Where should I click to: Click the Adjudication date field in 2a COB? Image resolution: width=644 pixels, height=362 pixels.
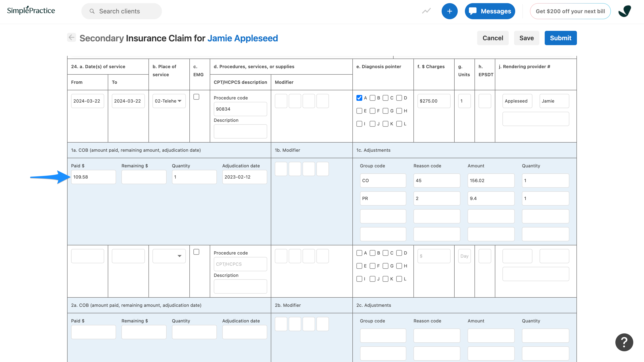(244, 332)
